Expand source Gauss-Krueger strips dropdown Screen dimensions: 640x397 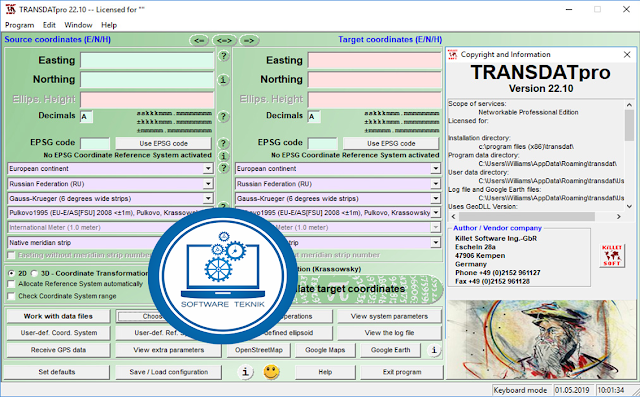pos(208,199)
